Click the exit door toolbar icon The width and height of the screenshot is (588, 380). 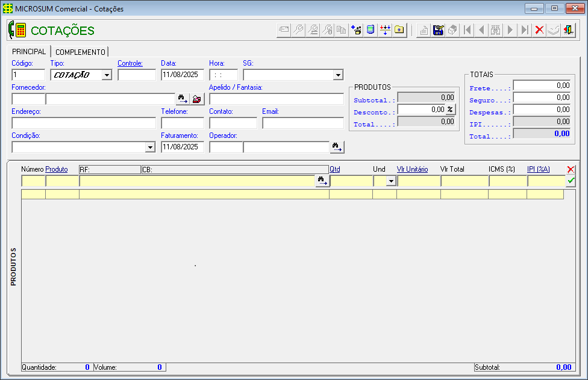pyautogui.click(x=568, y=30)
